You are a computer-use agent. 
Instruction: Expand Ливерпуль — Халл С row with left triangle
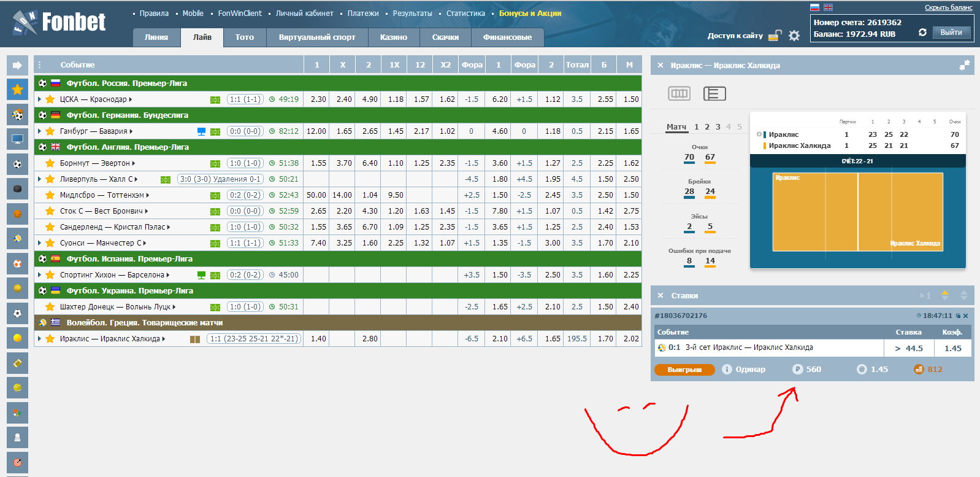pos(40,179)
